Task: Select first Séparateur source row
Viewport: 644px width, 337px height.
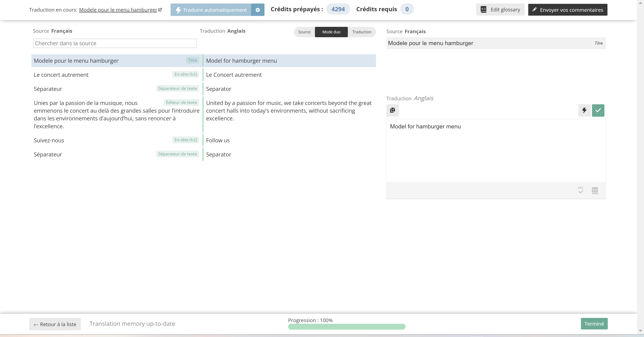Action: tap(117, 89)
